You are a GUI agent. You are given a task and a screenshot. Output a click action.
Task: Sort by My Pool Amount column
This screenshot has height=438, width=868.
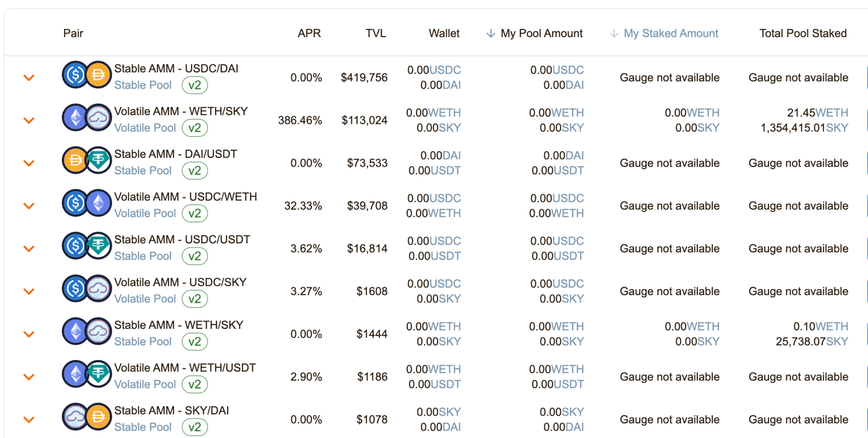[541, 33]
